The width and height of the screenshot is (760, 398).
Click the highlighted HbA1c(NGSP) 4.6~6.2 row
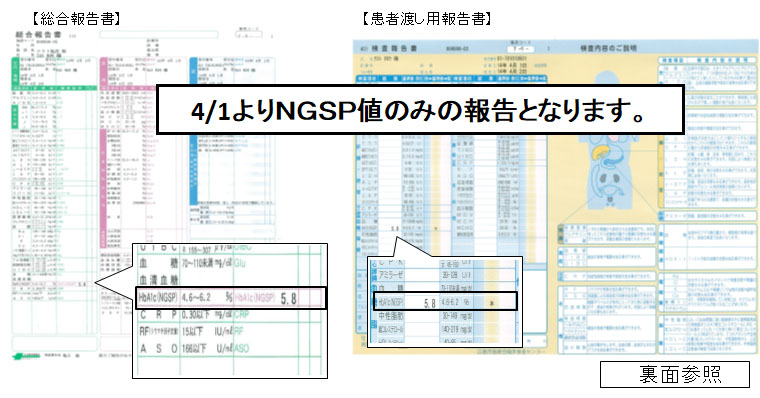point(231,298)
